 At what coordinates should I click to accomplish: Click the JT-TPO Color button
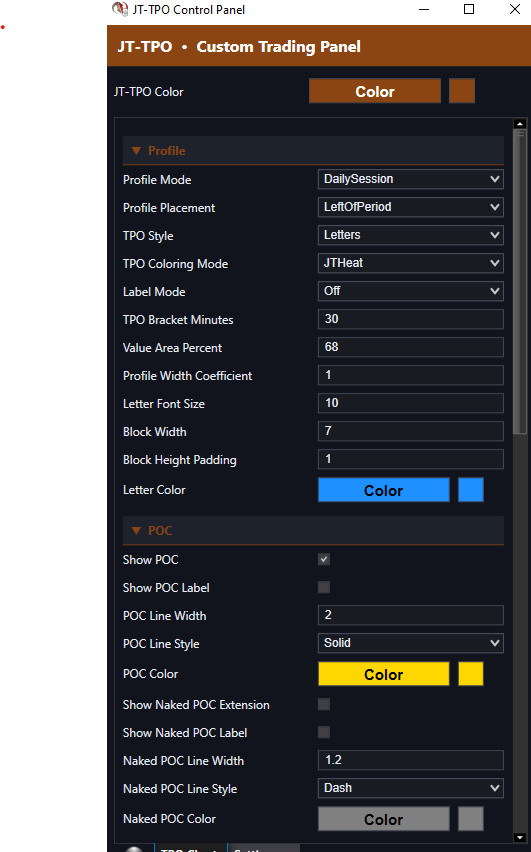pos(375,91)
